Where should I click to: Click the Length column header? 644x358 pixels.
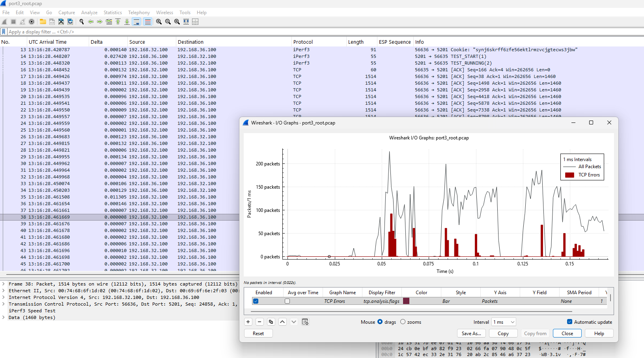362,42
